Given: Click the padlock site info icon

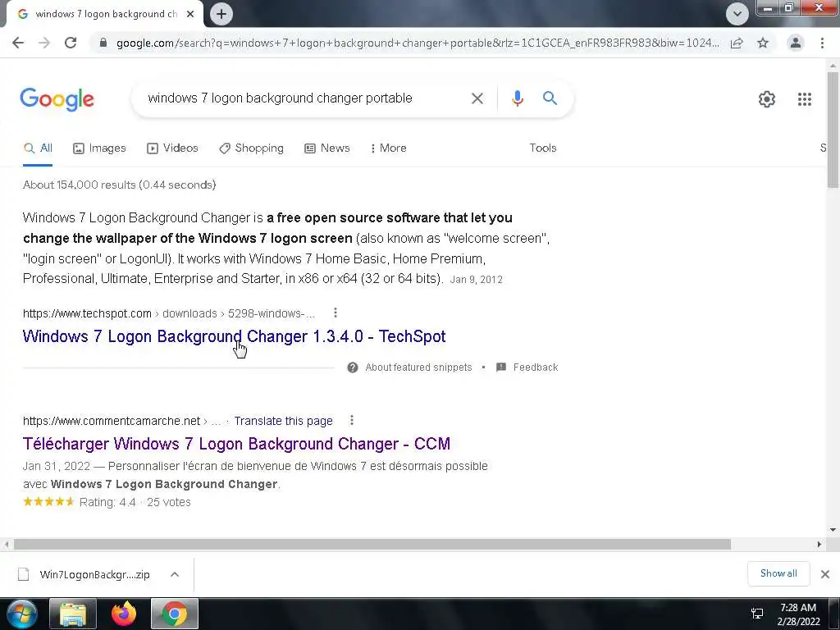Looking at the screenshot, I should tap(103, 43).
